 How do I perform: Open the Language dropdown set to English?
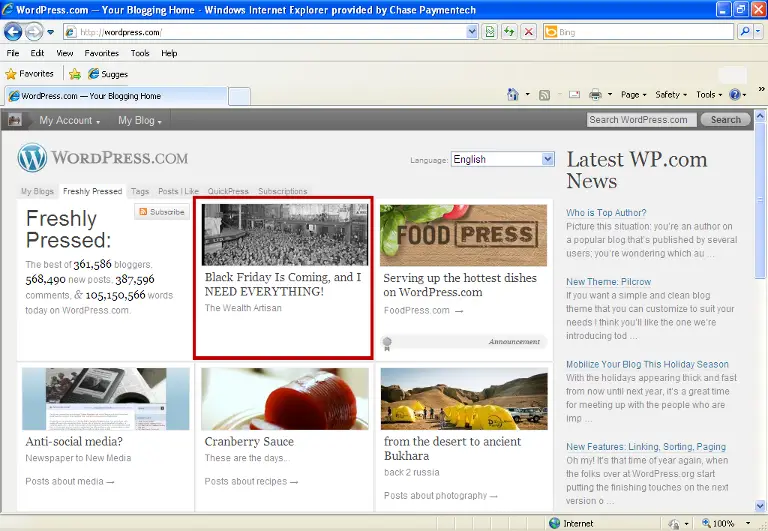point(503,159)
